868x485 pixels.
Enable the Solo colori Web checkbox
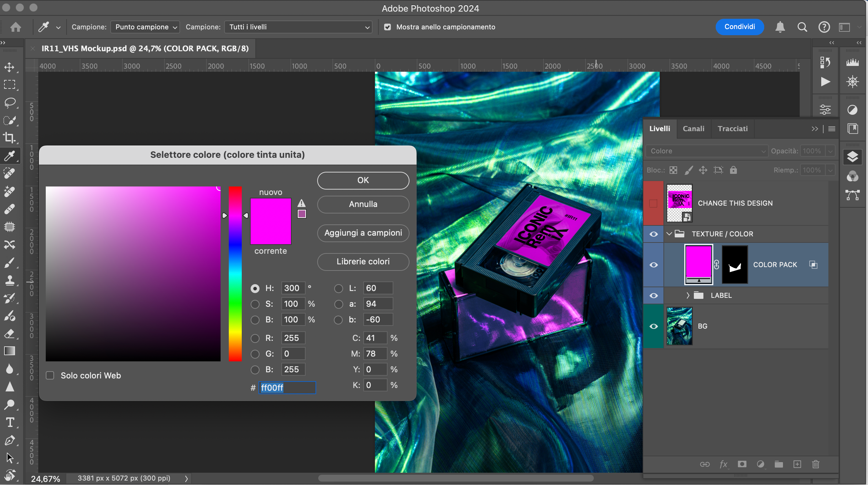50,375
